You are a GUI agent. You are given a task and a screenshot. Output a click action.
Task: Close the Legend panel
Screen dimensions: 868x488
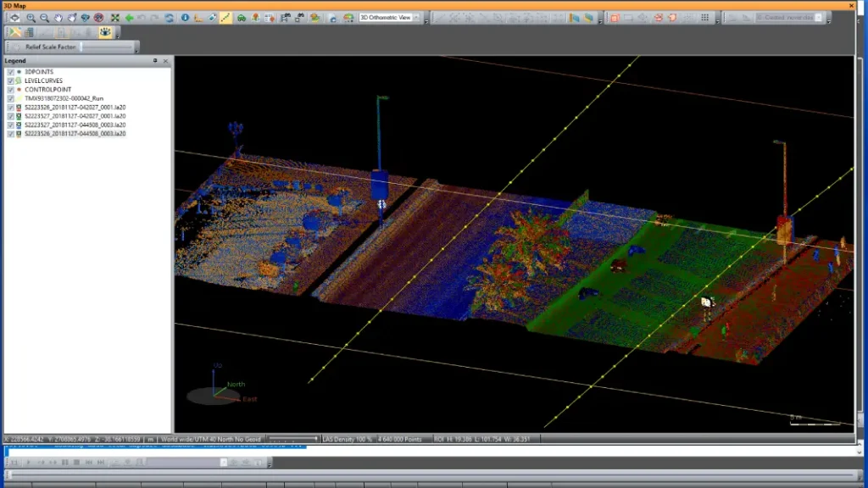tap(166, 61)
